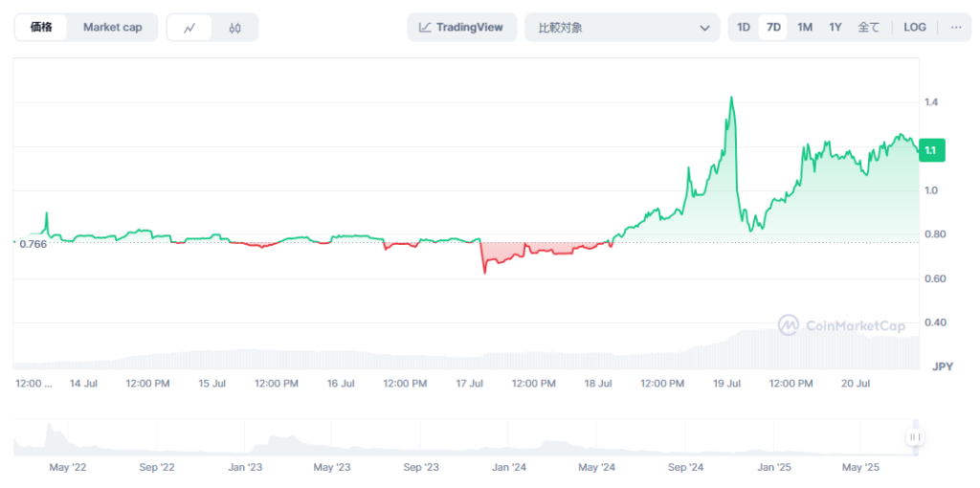Show all-time data with 全て
This screenshot has width=980, height=488.
[868, 27]
